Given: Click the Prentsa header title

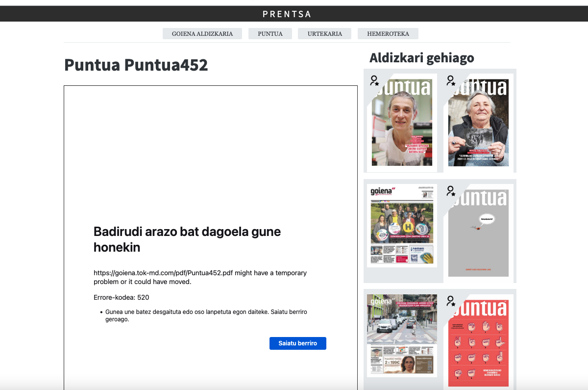Looking at the screenshot, I should 287,14.
